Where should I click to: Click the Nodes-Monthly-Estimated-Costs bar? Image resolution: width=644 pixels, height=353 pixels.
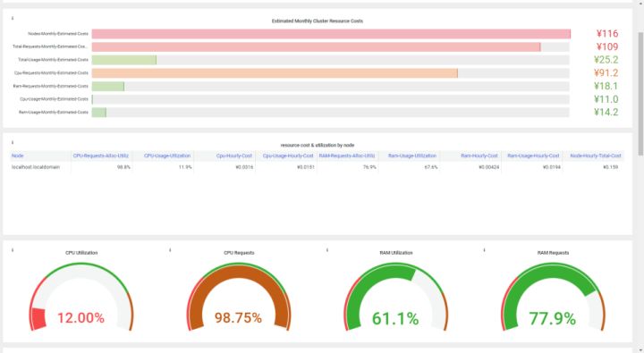tap(331, 34)
